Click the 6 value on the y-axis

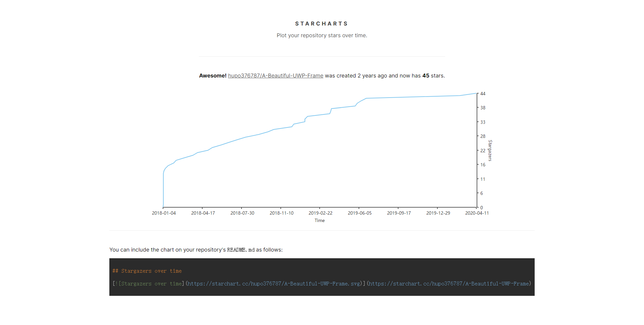pos(482,194)
